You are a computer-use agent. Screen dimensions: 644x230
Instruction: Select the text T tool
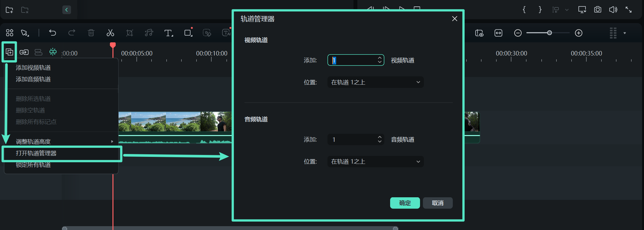click(x=168, y=33)
